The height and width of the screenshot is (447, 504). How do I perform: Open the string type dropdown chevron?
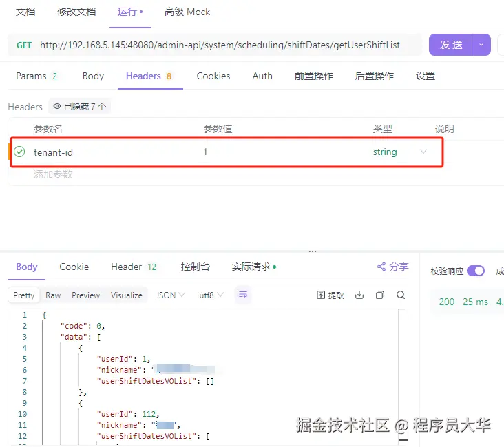coord(423,151)
